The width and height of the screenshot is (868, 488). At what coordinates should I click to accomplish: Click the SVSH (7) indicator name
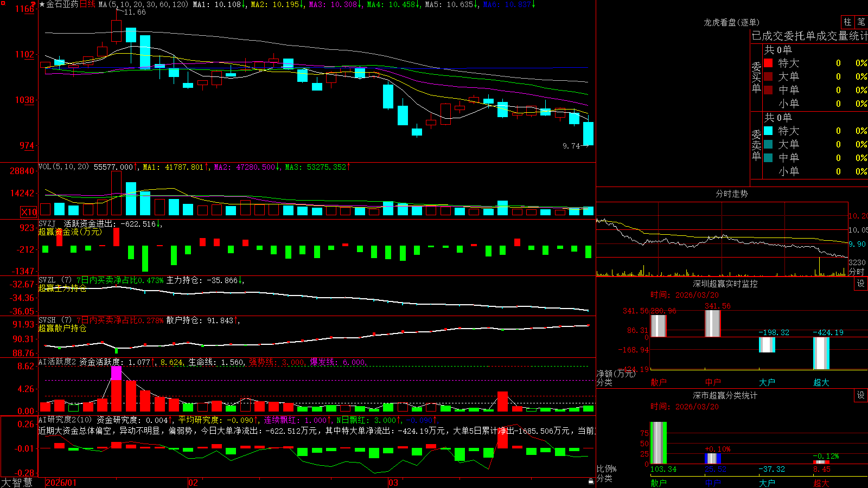pos(55,320)
